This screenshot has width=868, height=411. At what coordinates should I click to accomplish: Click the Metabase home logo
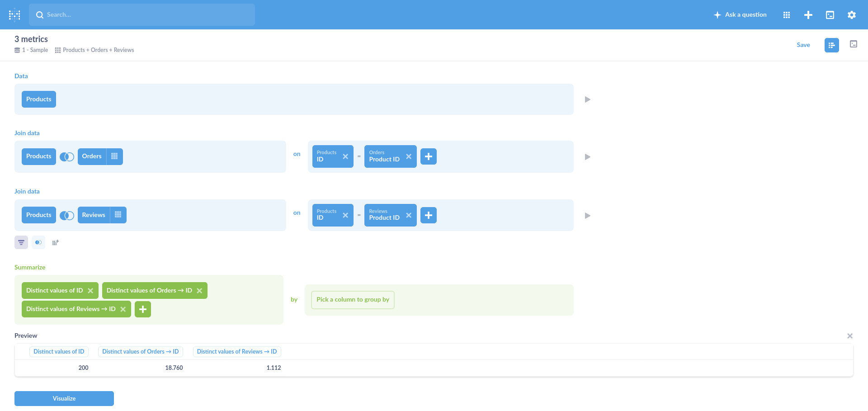pos(14,15)
